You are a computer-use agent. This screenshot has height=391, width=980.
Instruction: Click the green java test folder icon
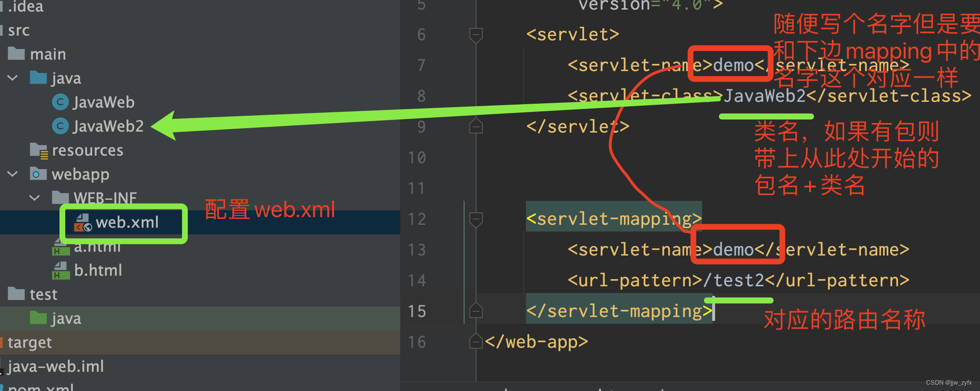click(38, 318)
